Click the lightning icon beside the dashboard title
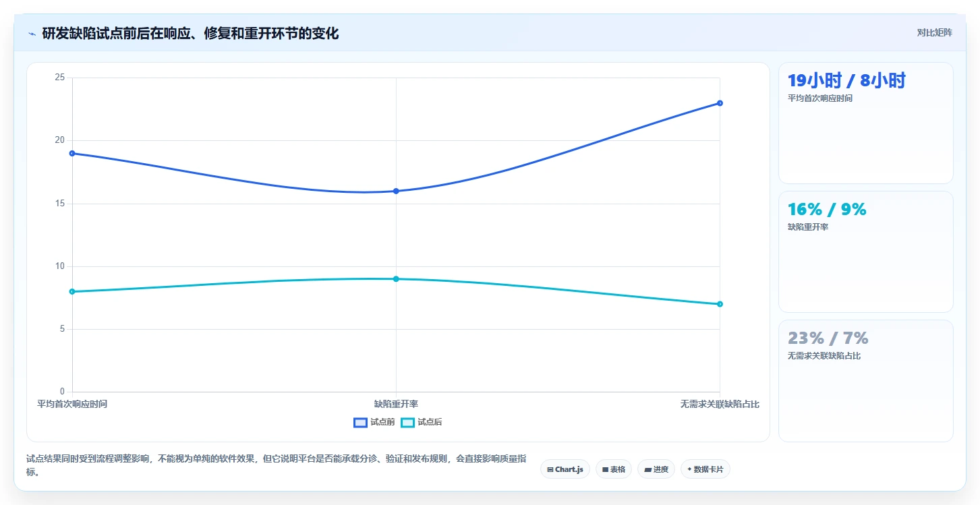The width and height of the screenshot is (980, 505). click(32, 34)
